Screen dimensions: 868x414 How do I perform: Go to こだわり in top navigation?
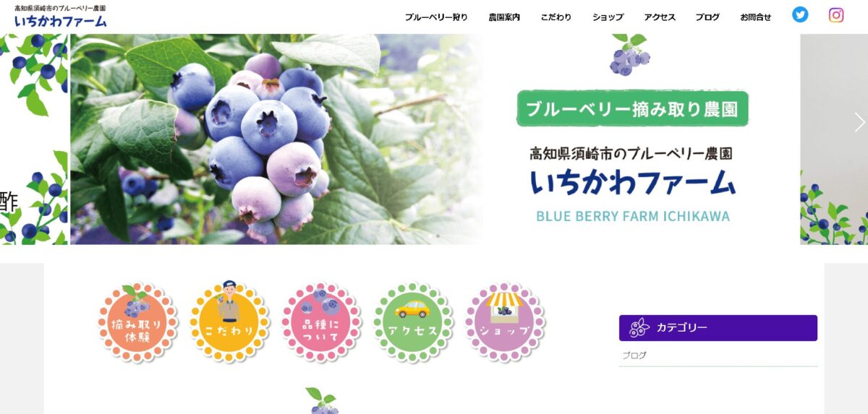(x=556, y=17)
